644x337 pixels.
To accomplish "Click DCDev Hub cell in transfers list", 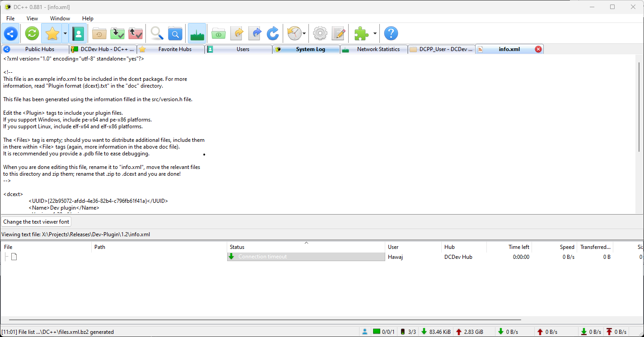I will pos(458,257).
